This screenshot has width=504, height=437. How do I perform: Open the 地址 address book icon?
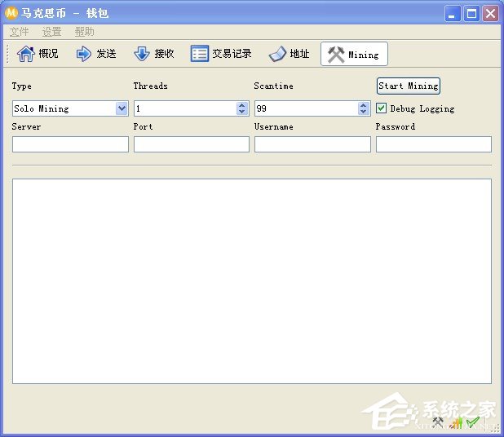click(277, 54)
